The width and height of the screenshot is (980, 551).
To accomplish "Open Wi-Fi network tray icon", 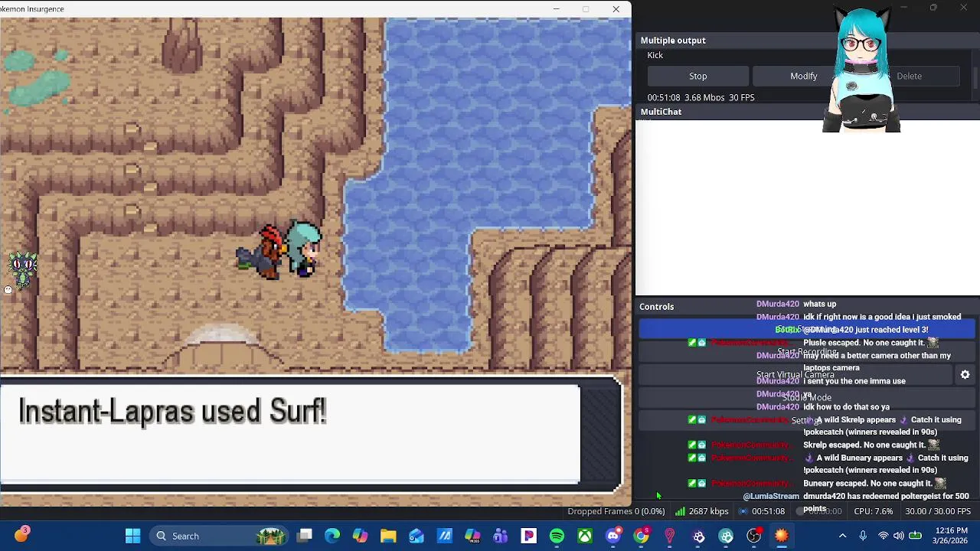I will point(884,536).
